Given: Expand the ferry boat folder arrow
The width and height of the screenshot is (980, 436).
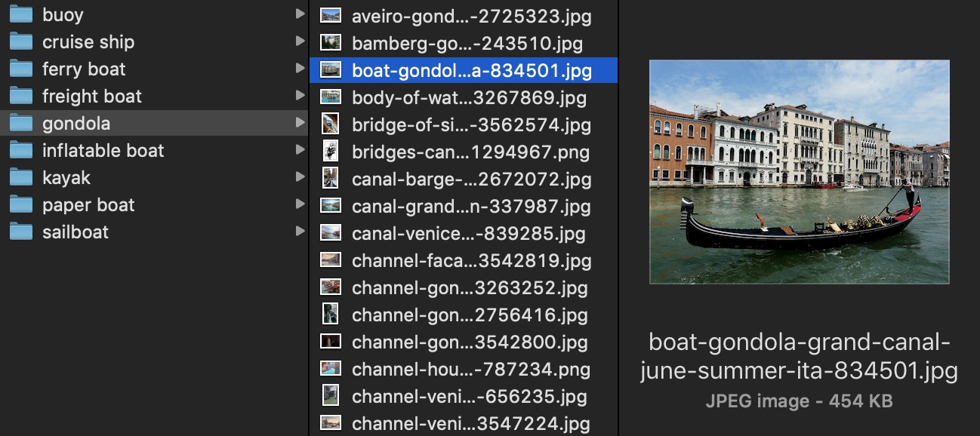Looking at the screenshot, I should 300,69.
